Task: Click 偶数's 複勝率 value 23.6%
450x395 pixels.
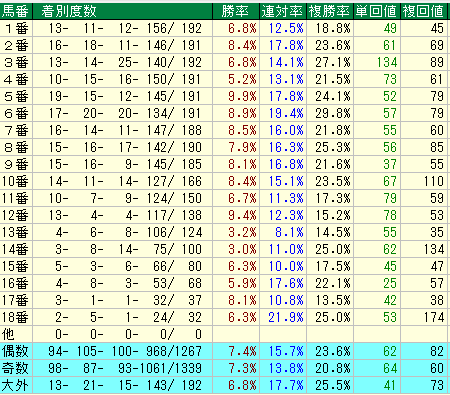Action: (333, 351)
